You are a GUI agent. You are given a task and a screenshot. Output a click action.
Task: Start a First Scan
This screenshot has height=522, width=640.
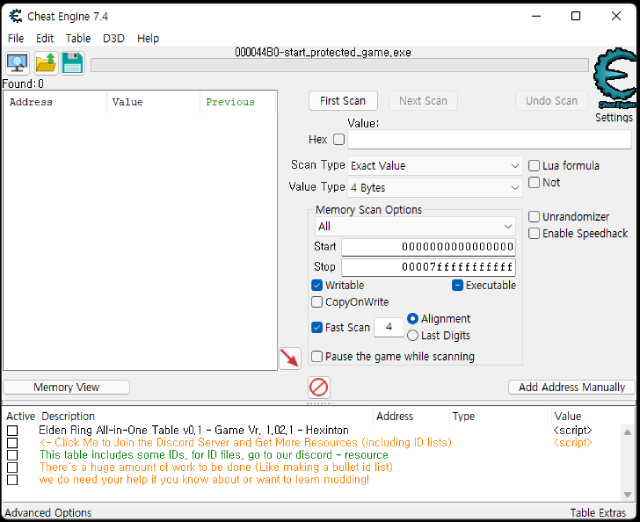(343, 101)
